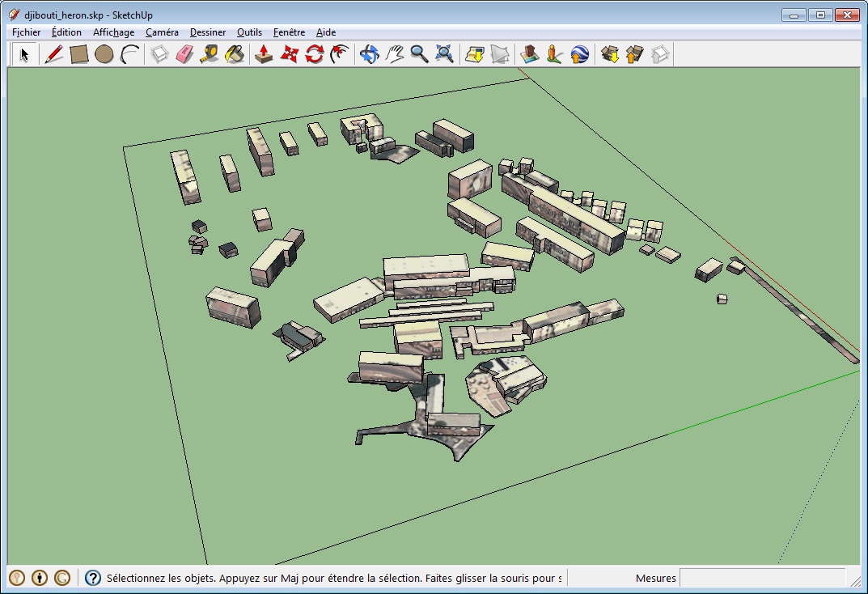Viewport: 868px width, 594px height.
Task: Click the third circular status bar icon
Action: point(62,578)
